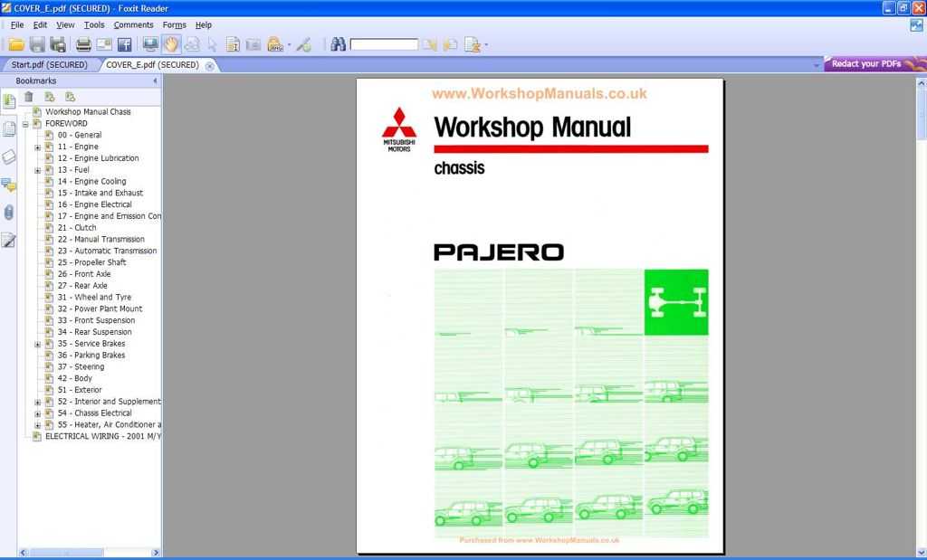Select the 00 - General bookmark

click(80, 136)
